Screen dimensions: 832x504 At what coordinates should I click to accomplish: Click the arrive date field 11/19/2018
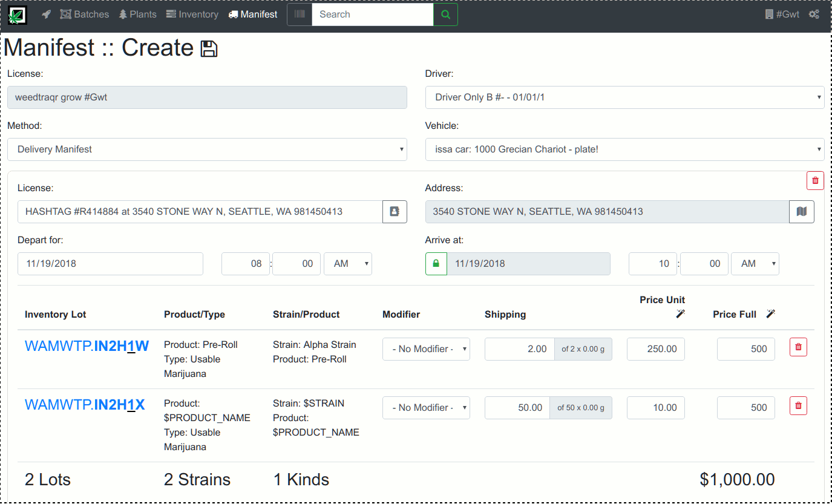click(x=529, y=264)
